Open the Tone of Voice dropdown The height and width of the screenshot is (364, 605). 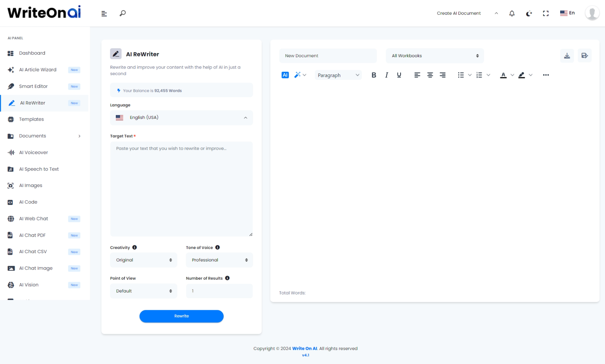[219, 260]
